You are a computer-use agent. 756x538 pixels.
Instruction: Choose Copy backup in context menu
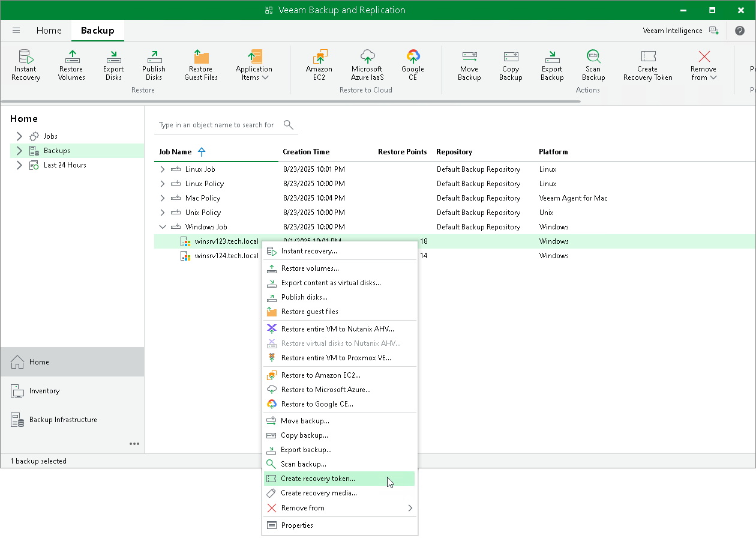coord(340,435)
